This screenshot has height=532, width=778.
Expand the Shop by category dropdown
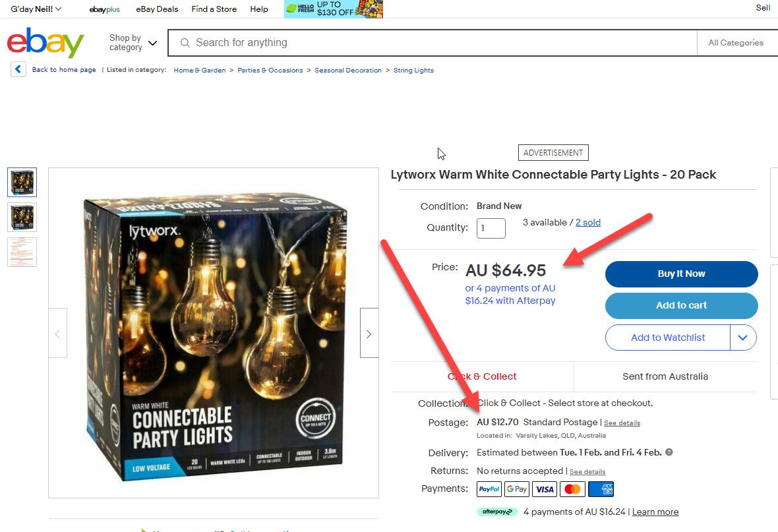tap(133, 43)
